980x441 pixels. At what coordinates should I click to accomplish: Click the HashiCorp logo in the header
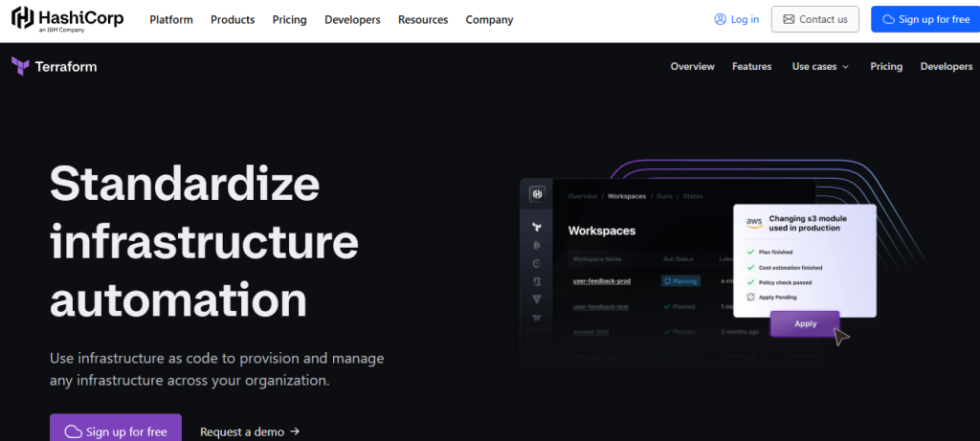pos(68,19)
